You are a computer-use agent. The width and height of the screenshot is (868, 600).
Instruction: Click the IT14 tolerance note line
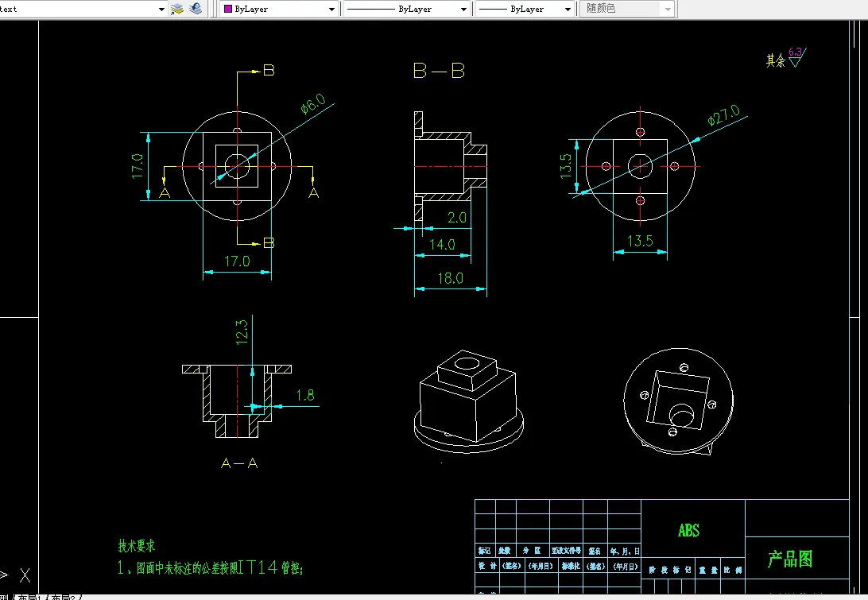tap(210, 567)
